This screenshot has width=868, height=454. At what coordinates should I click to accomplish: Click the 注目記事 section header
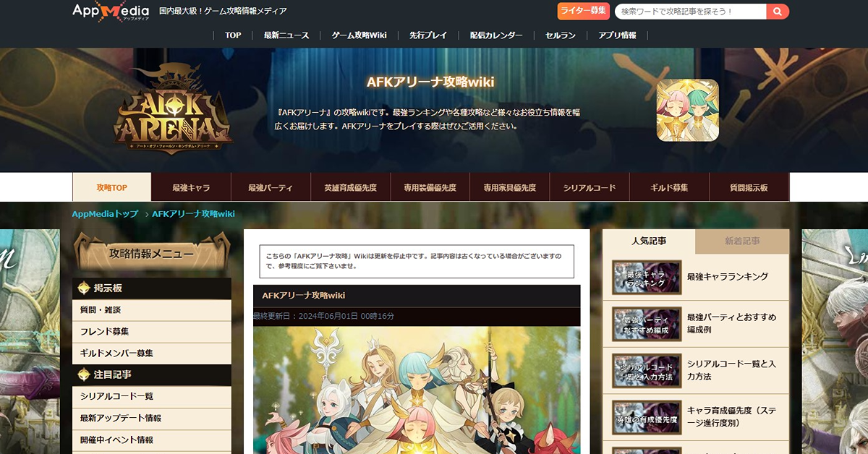click(x=152, y=375)
